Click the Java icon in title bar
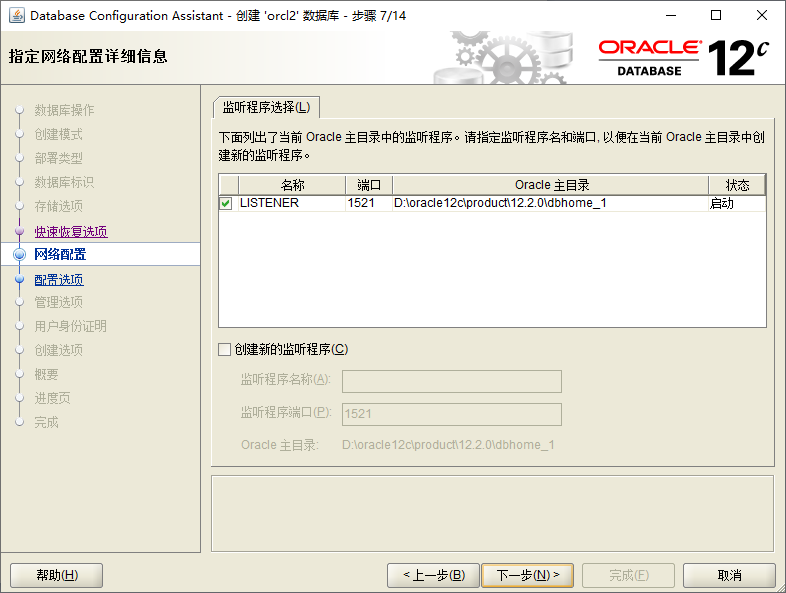This screenshot has width=786, height=593. [16, 15]
